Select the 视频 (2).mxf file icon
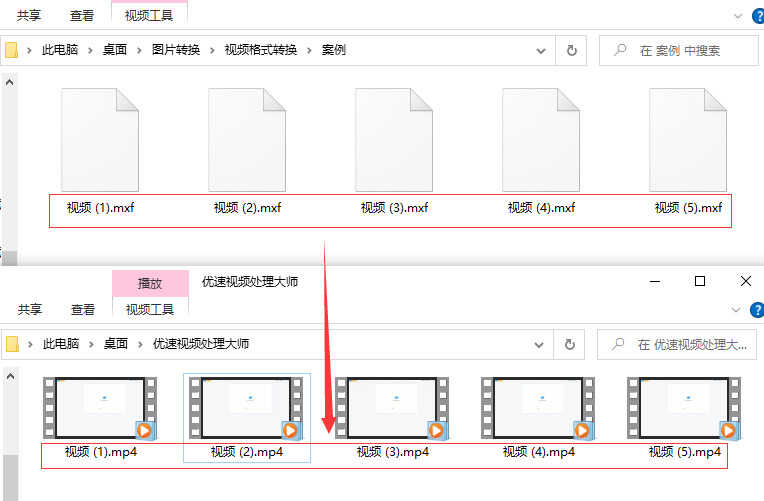The width and height of the screenshot is (764, 501). pyautogui.click(x=247, y=140)
